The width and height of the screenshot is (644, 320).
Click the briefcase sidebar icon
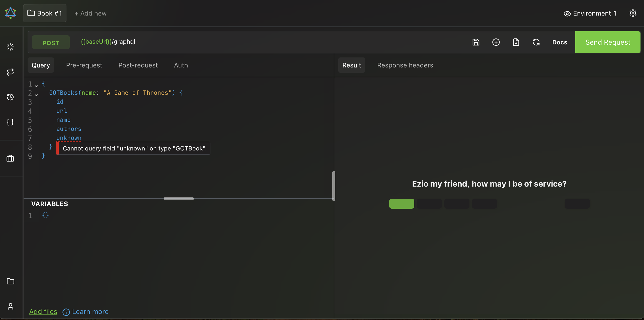click(10, 158)
